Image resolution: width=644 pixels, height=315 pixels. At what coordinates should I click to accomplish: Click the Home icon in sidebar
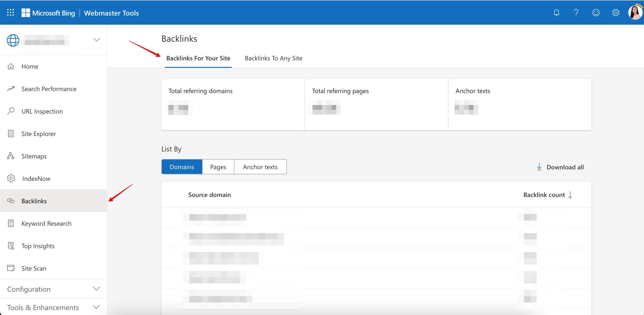[x=11, y=66]
